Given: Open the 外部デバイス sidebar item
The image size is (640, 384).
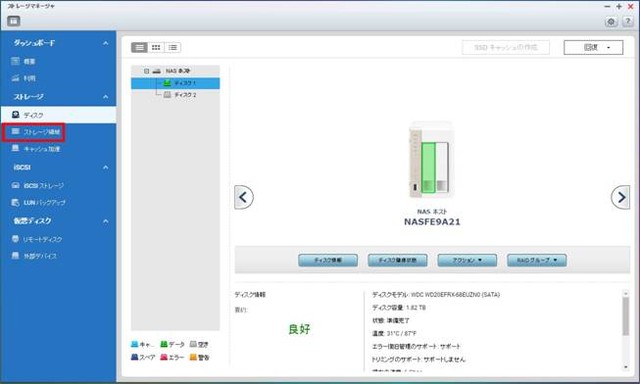Looking at the screenshot, I should [x=58, y=256].
